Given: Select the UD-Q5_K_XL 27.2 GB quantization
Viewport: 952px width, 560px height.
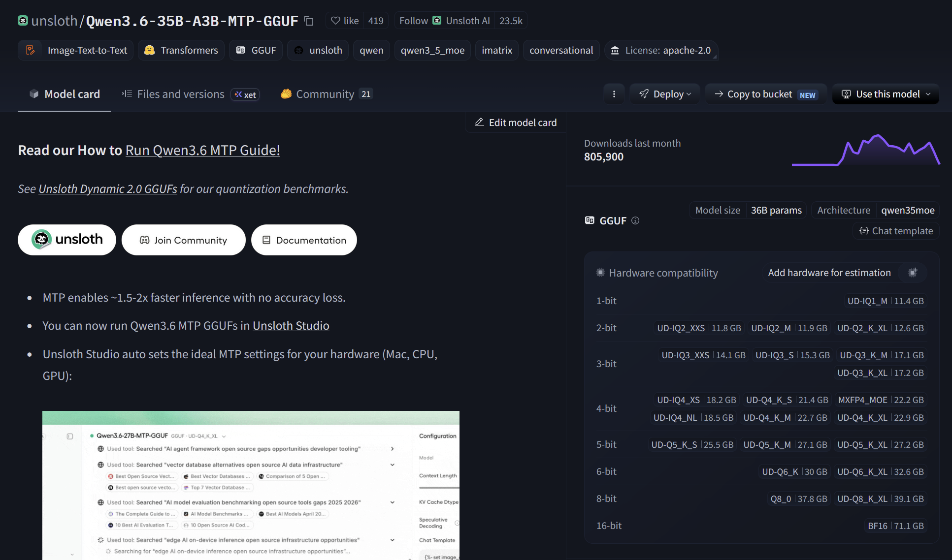Looking at the screenshot, I should [881, 444].
